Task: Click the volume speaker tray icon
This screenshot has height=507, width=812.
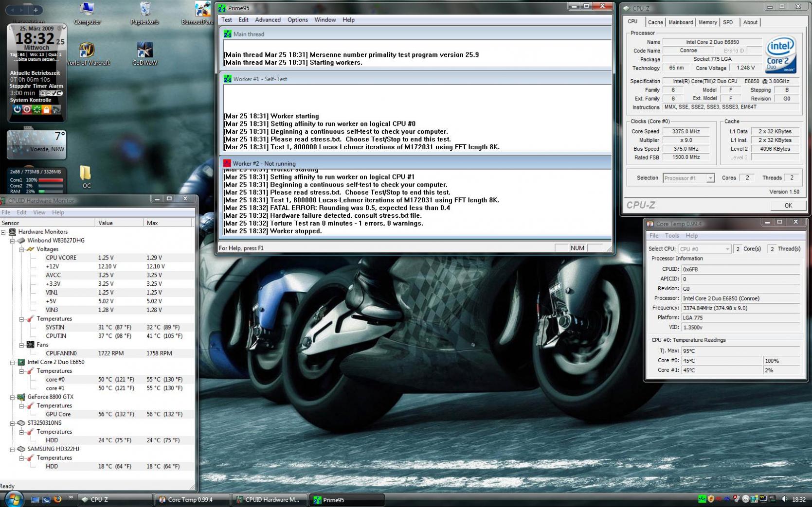Action: [784, 499]
